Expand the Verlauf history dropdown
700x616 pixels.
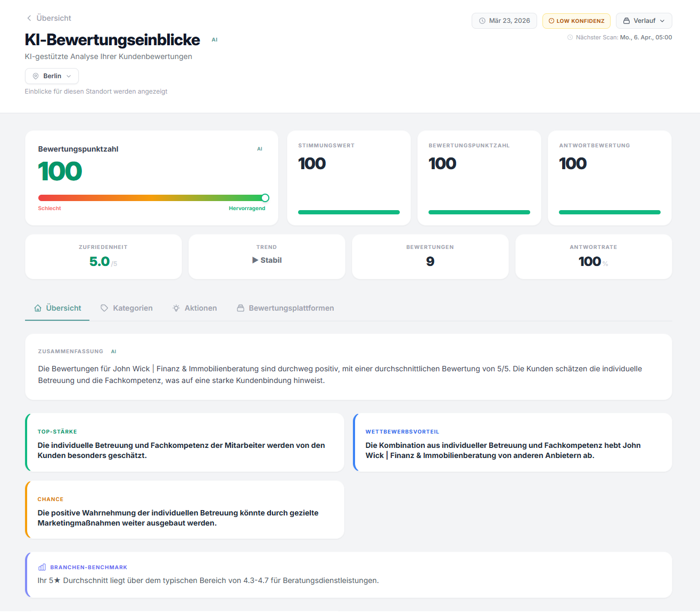[644, 21]
